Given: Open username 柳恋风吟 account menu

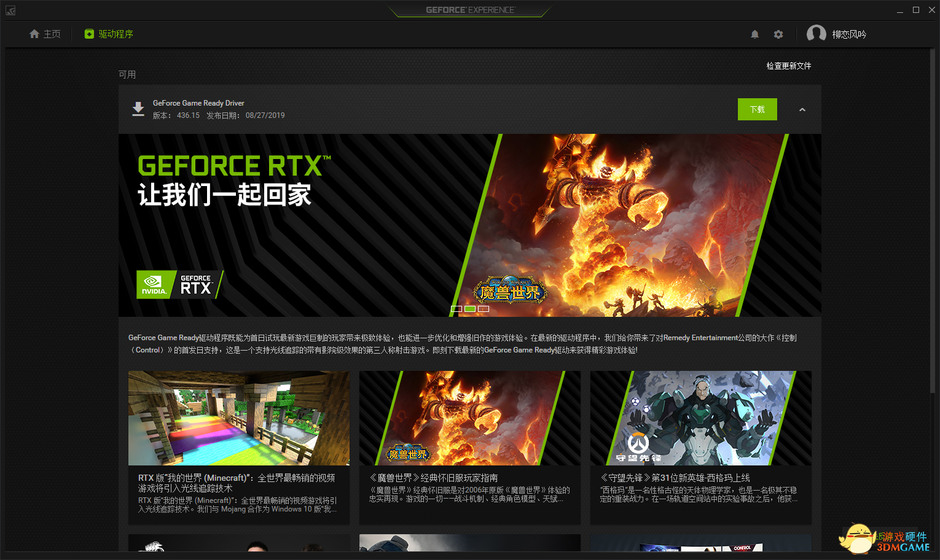Looking at the screenshot, I should tap(849, 34).
